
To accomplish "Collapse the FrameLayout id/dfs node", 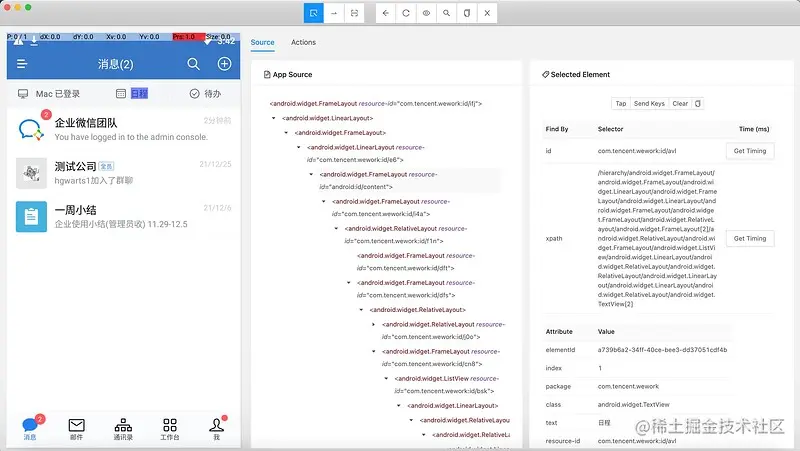I will pyautogui.click(x=348, y=283).
